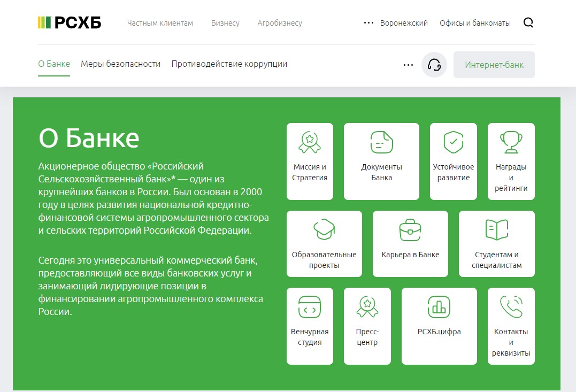Go to Офисы и банкоматы link
The height and width of the screenshot is (392, 576).
pos(475,23)
